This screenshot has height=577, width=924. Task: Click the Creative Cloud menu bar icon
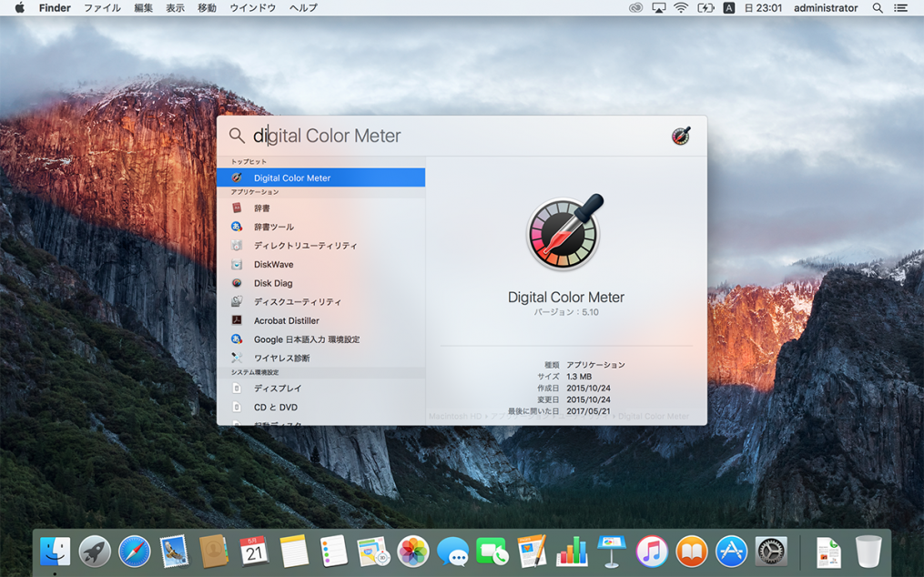coord(635,7)
